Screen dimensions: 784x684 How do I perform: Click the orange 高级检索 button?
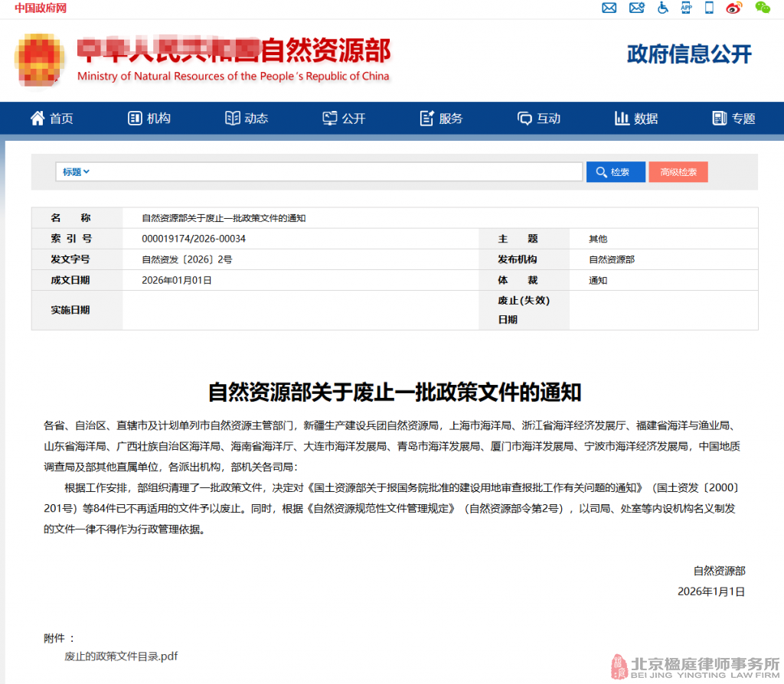[678, 172]
